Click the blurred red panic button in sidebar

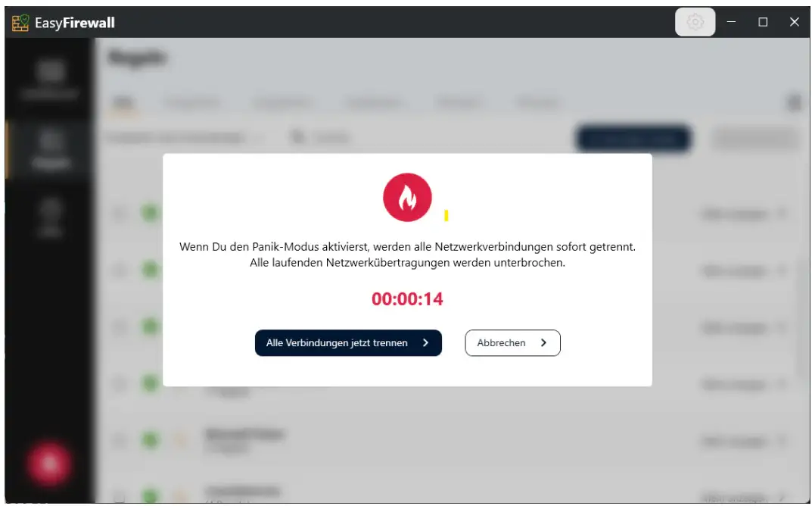coord(49,464)
